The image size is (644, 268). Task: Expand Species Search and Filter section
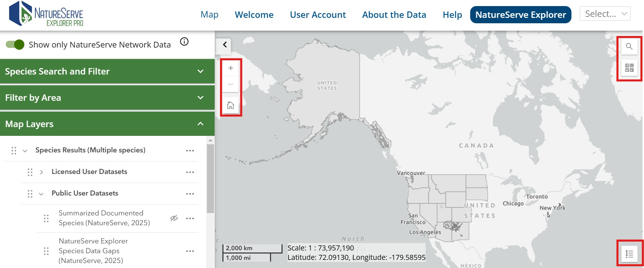tap(107, 71)
